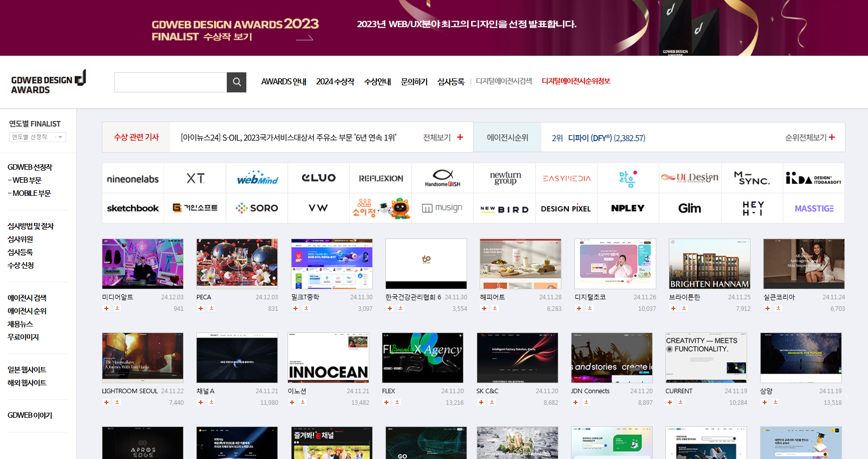Screen dimensions: 868x459
Task: Open the 삼양 website thumbnail
Action: (x=801, y=358)
